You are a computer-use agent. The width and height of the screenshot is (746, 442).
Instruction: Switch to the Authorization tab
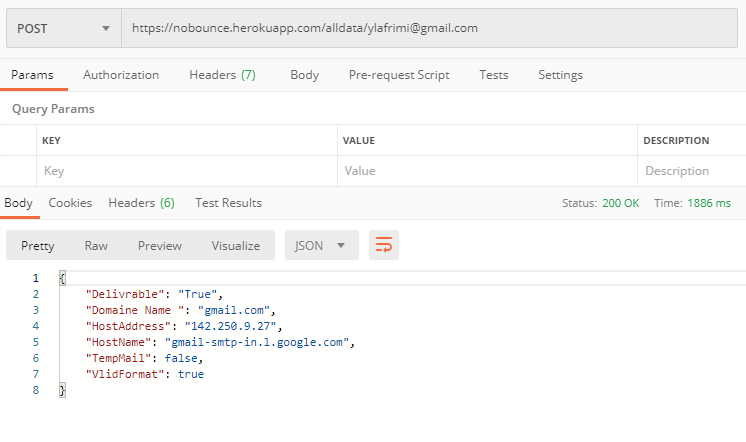[121, 75]
